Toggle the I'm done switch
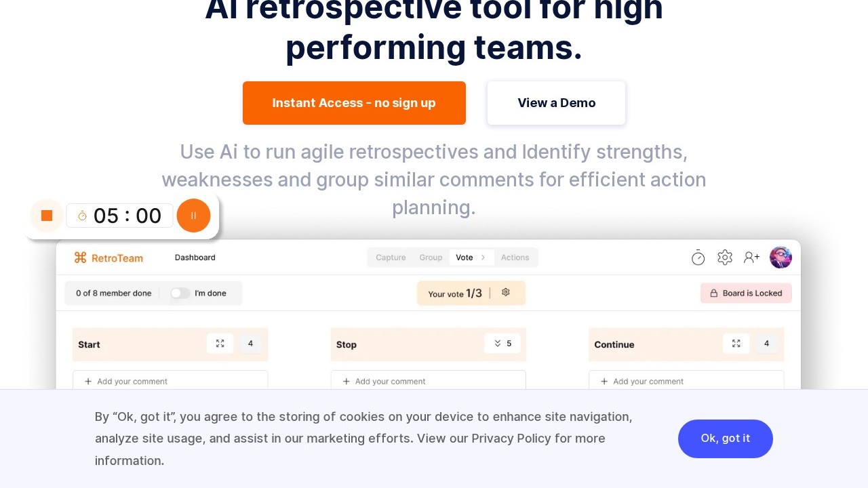 point(180,293)
